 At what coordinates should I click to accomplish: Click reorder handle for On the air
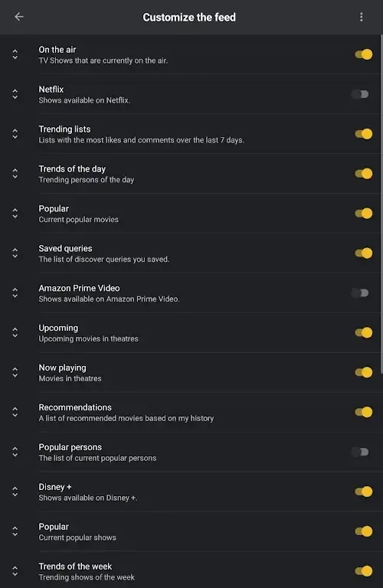(x=15, y=54)
